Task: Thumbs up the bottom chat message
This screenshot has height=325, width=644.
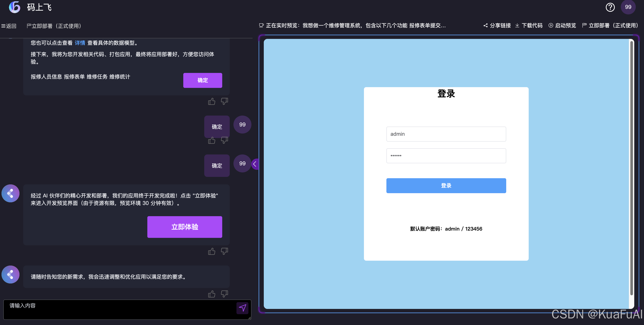Action: [x=212, y=294]
